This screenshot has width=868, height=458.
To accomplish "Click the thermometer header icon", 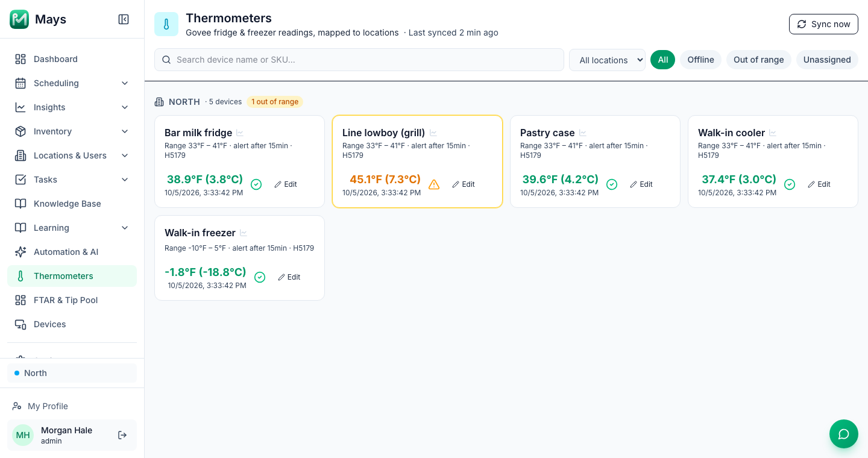I will [166, 24].
